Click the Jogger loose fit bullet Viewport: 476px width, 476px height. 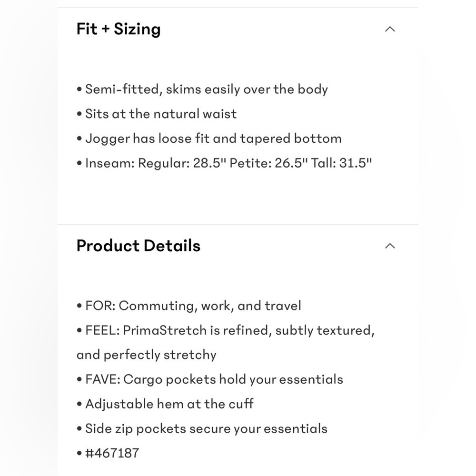(x=209, y=139)
